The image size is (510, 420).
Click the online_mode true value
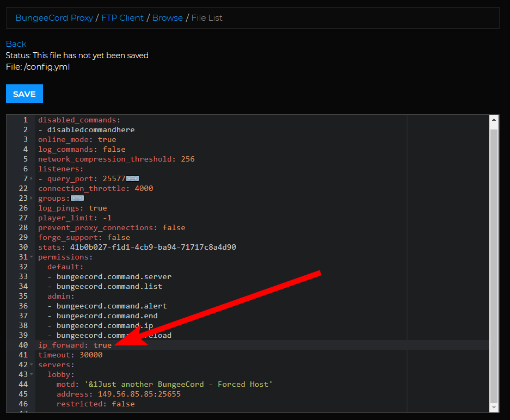(107, 139)
